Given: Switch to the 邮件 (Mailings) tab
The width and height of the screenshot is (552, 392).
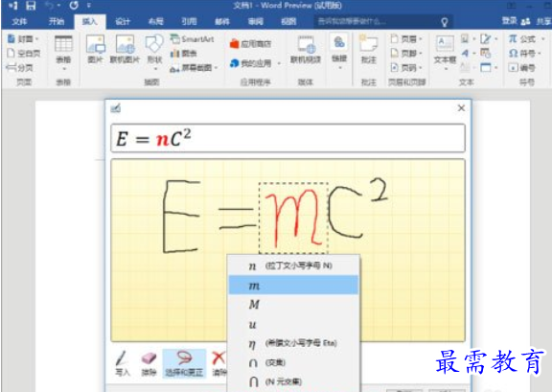Looking at the screenshot, I should [x=222, y=22].
